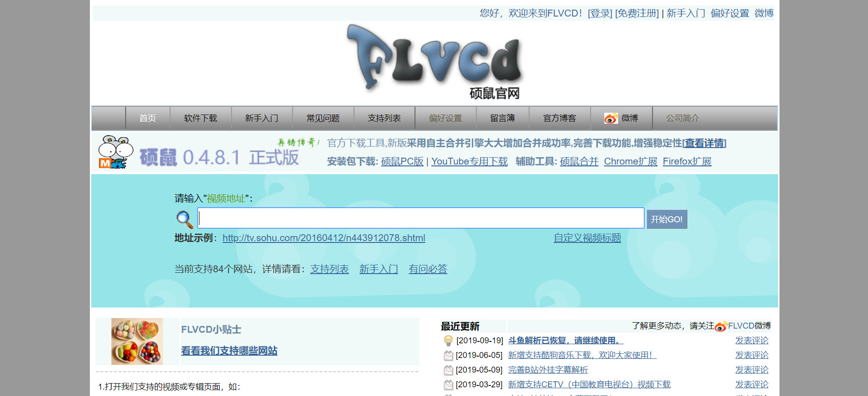Click the Shuoshu mouse mascot icon
This screenshot has height=396, width=868.
[x=116, y=152]
